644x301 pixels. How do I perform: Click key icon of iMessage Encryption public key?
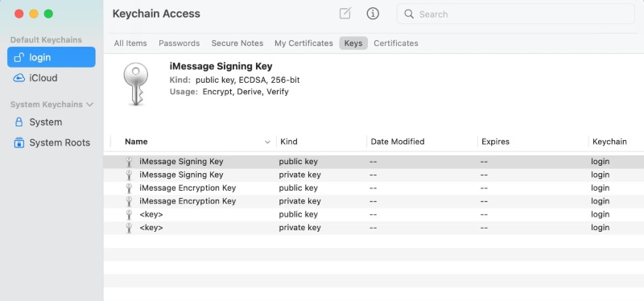129,188
